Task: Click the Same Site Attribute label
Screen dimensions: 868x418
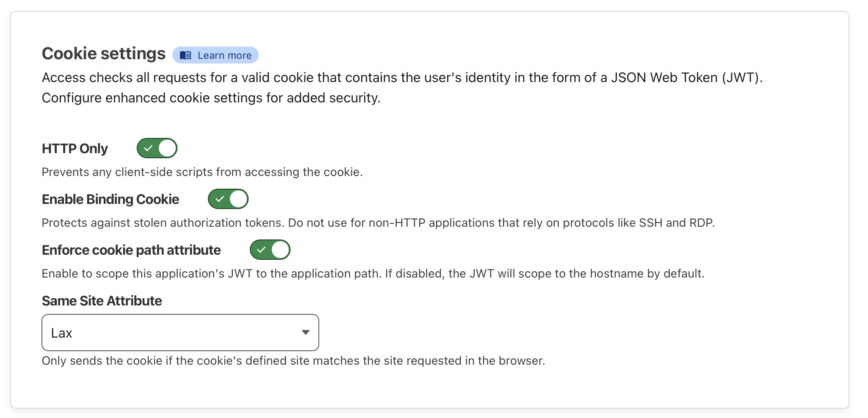Action: pos(102,301)
